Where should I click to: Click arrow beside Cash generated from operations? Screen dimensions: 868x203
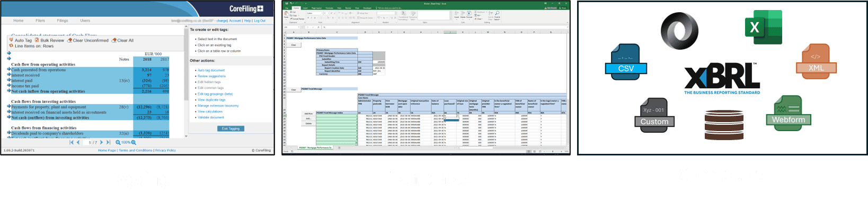[x=9, y=69]
